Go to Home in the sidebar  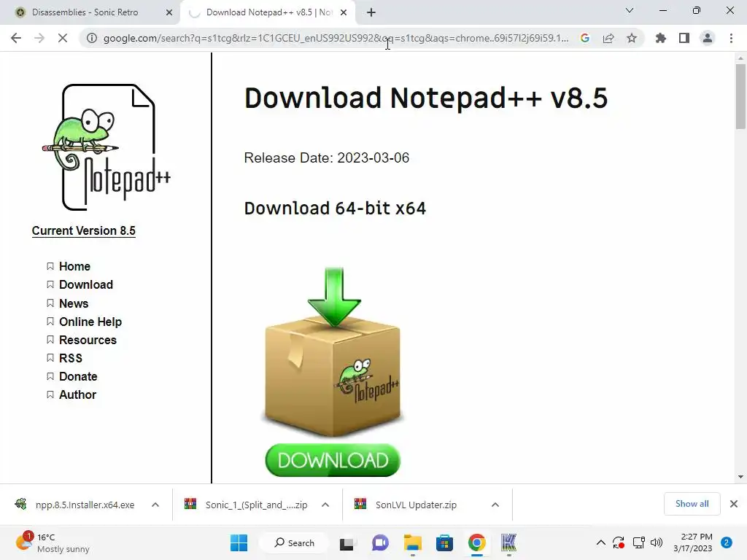pos(75,266)
